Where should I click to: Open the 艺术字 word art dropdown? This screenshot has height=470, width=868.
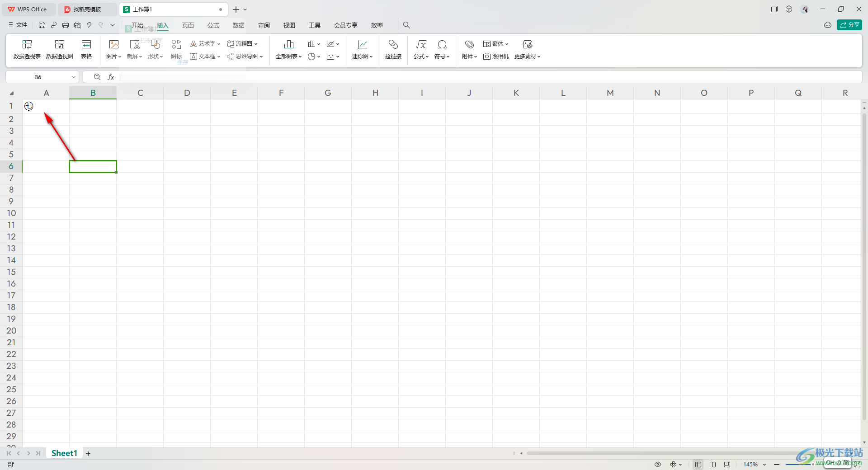click(205, 44)
